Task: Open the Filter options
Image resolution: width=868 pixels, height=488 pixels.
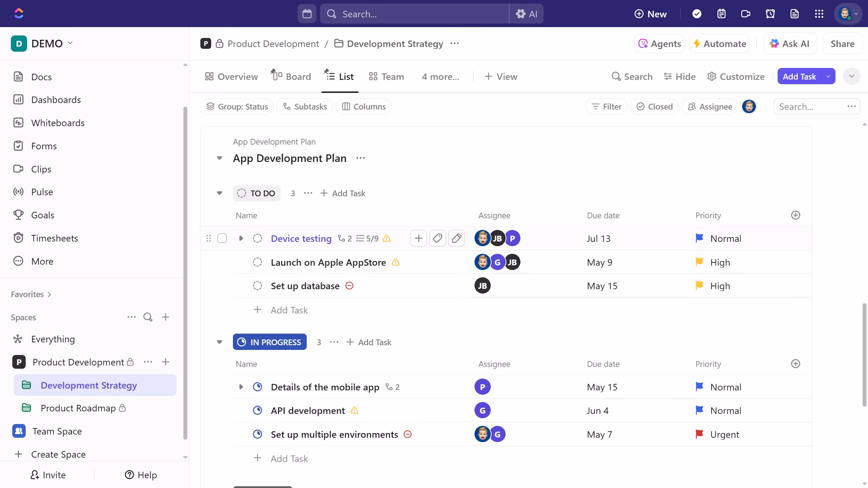Action: (x=607, y=107)
